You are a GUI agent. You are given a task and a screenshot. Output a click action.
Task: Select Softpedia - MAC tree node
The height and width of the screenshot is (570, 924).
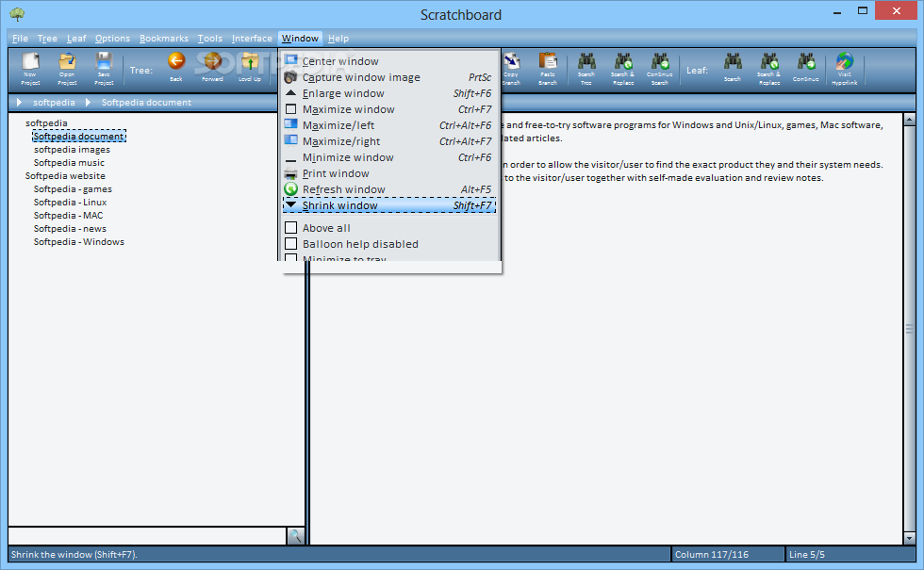(68, 216)
